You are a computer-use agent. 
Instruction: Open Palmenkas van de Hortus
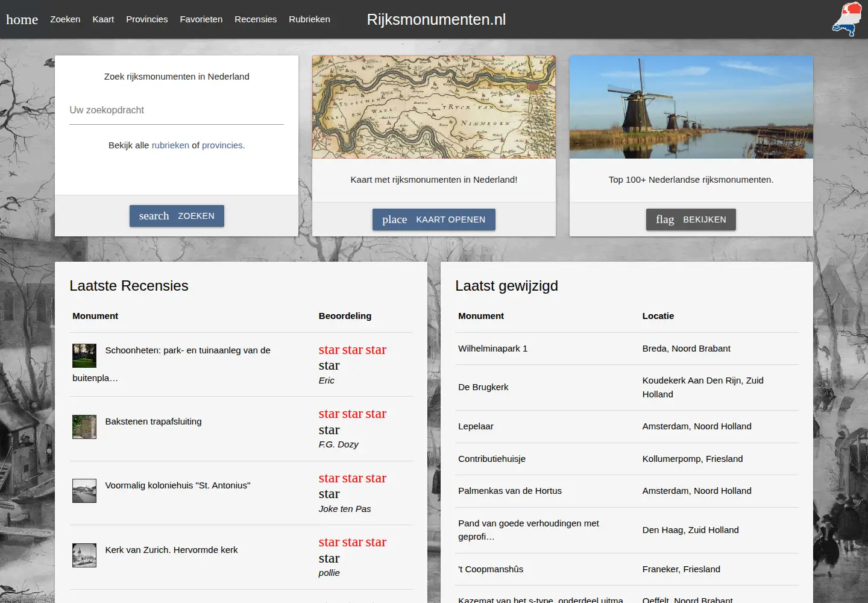point(510,491)
